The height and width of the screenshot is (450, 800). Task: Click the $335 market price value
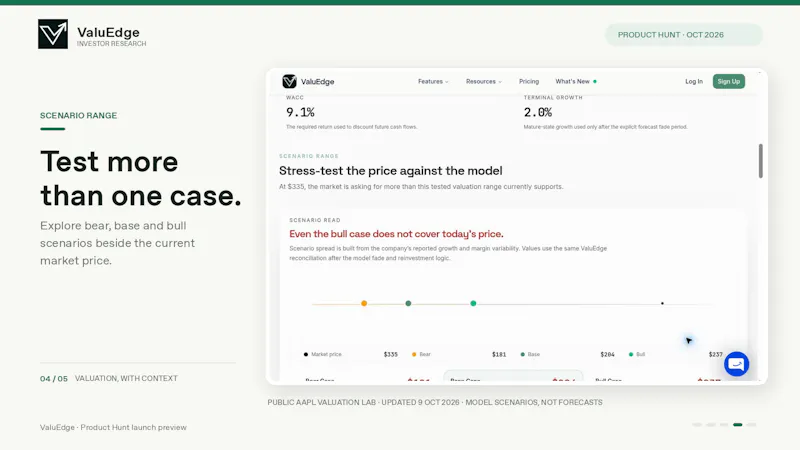coord(391,354)
